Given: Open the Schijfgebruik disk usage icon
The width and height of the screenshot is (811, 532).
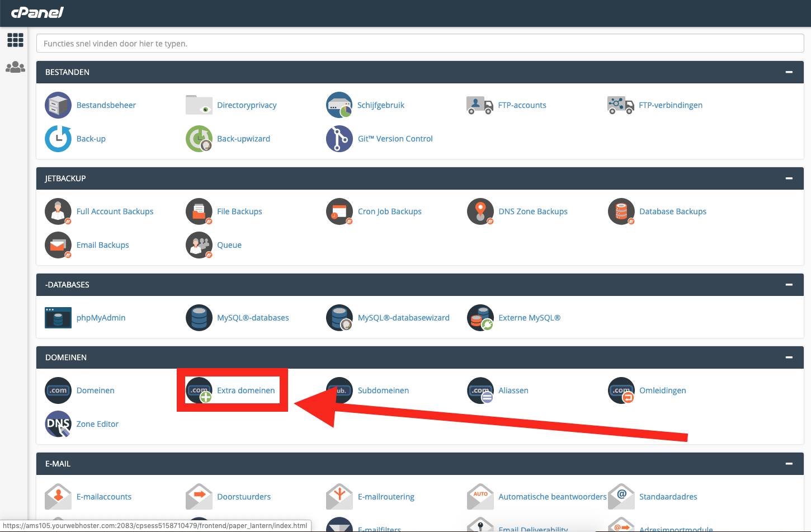Looking at the screenshot, I should (x=340, y=105).
